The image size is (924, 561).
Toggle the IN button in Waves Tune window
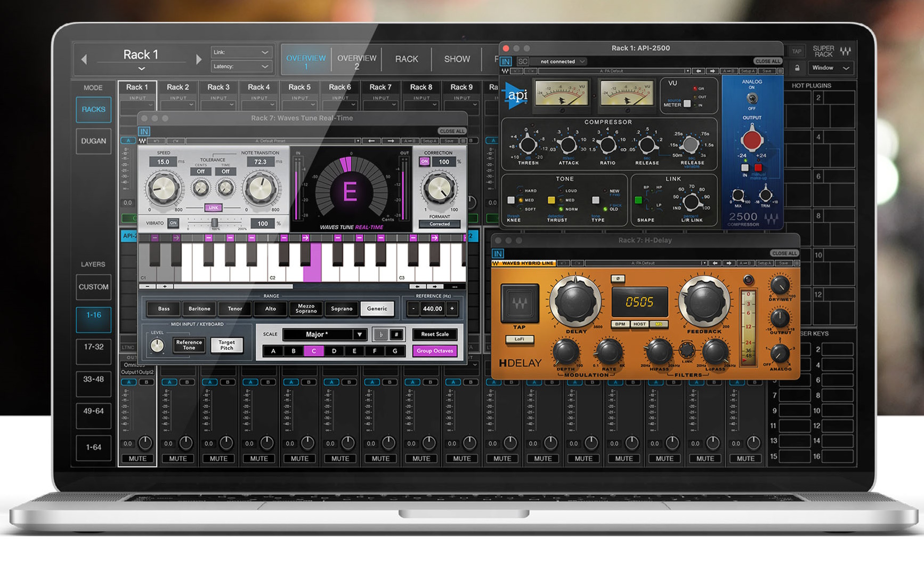144,131
